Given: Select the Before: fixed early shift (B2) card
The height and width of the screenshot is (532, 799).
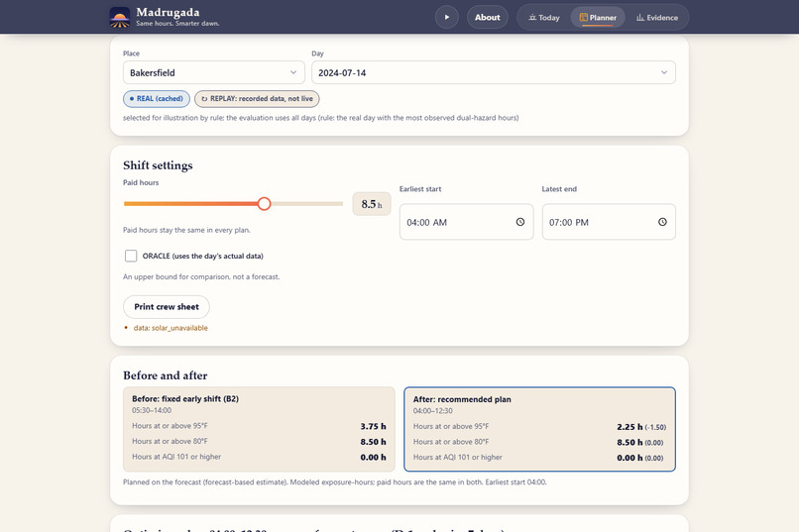Looking at the screenshot, I should pyautogui.click(x=259, y=429).
